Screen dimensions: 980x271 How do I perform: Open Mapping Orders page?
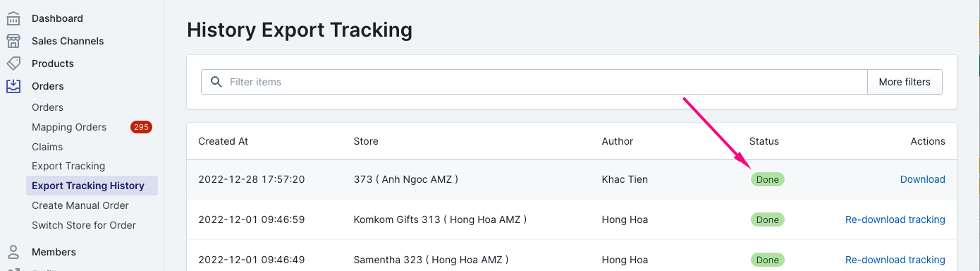69,127
